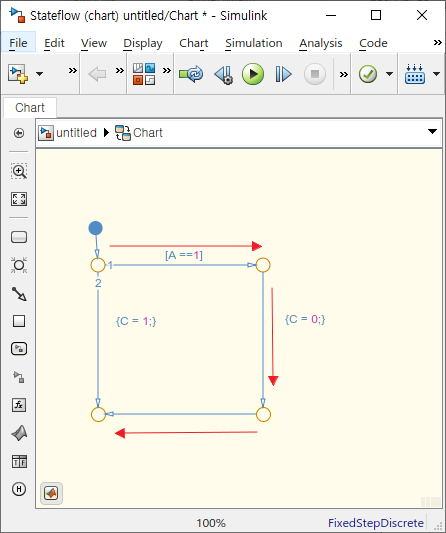Click the Simulink icon in title bar

coord(17,15)
